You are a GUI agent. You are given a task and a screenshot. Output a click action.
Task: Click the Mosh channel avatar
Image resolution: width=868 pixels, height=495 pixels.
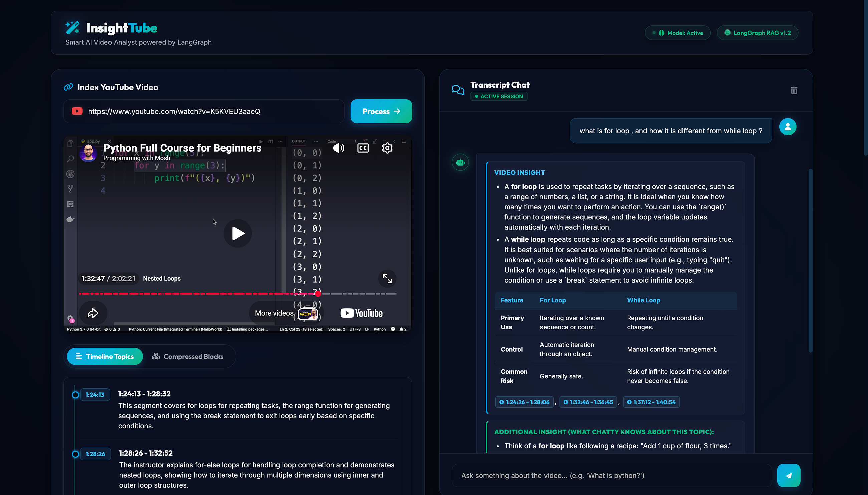pyautogui.click(x=88, y=153)
